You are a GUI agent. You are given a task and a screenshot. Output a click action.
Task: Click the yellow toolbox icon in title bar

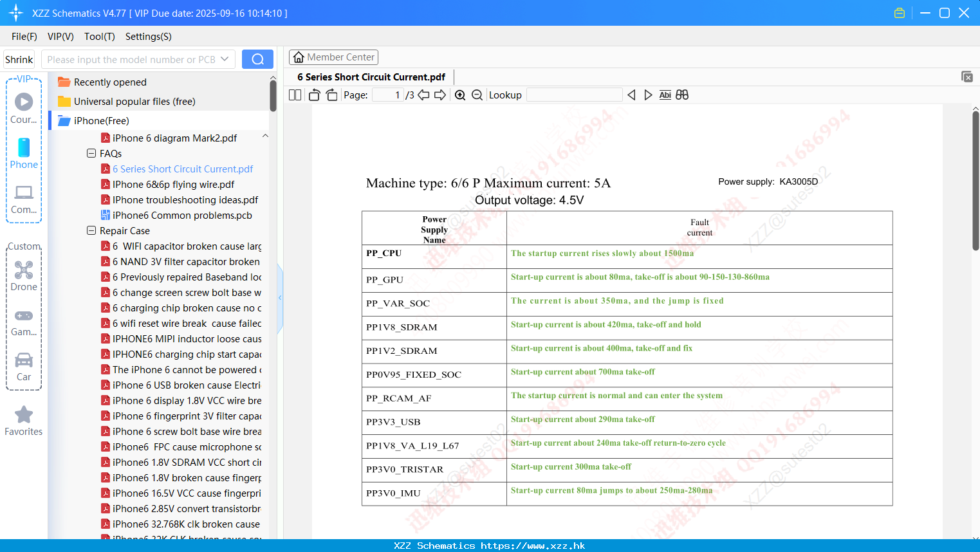[x=900, y=13]
